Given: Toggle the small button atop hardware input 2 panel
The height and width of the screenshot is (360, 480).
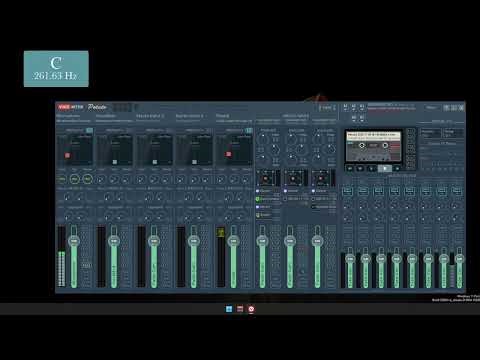Looking at the screenshot, I should [x=129, y=130].
